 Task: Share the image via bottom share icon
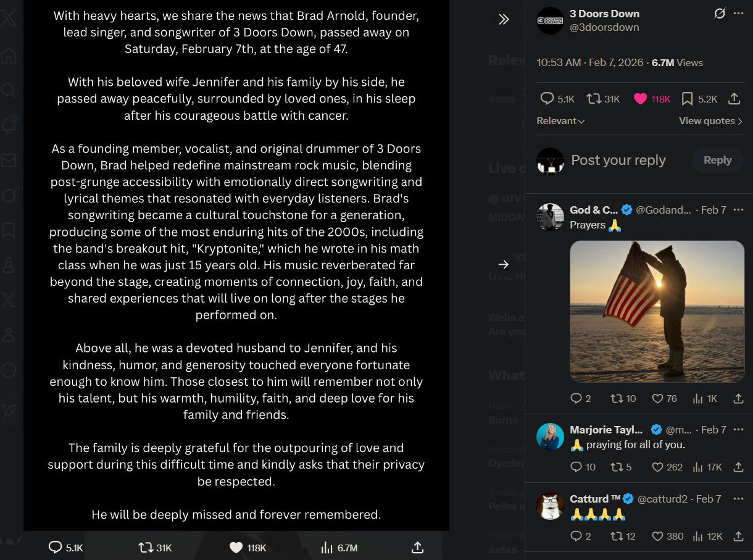pyautogui.click(x=417, y=547)
